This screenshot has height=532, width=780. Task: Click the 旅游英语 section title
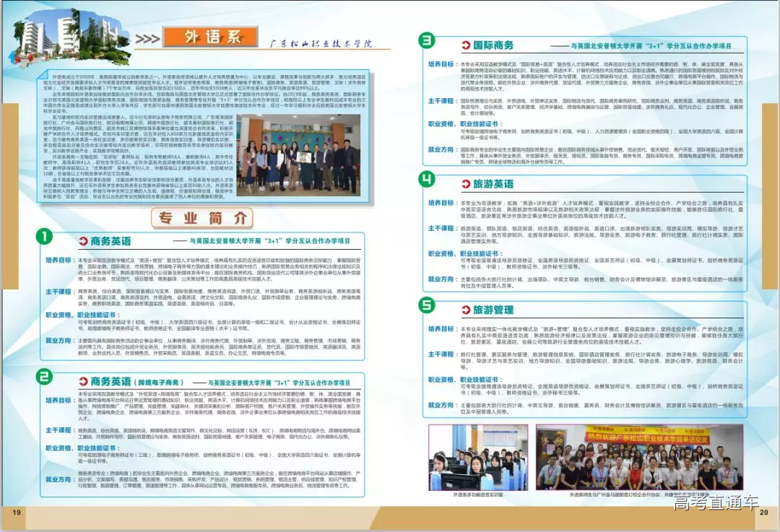pyautogui.click(x=493, y=184)
